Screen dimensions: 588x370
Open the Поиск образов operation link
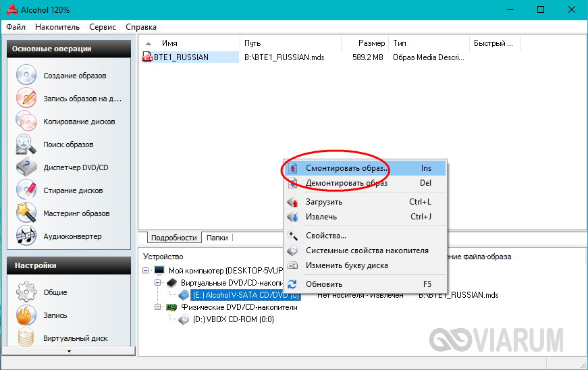pos(68,144)
